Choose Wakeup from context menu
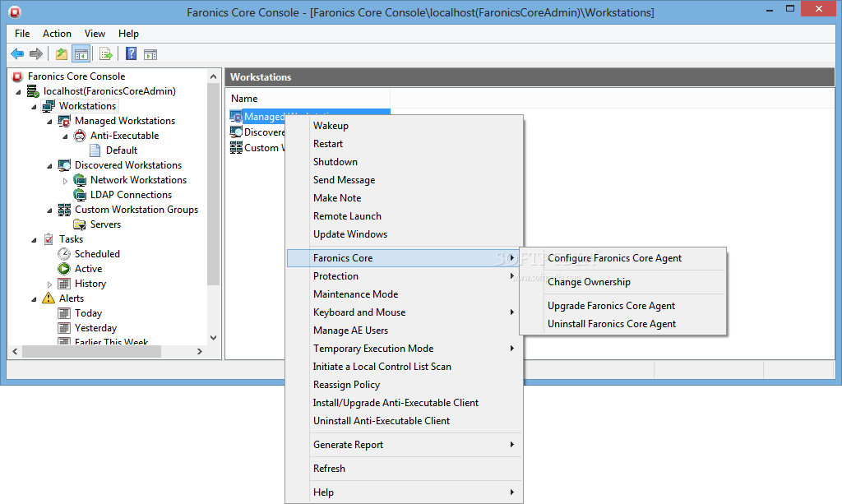The height and width of the screenshot is (504, 842). click(404, 126)
